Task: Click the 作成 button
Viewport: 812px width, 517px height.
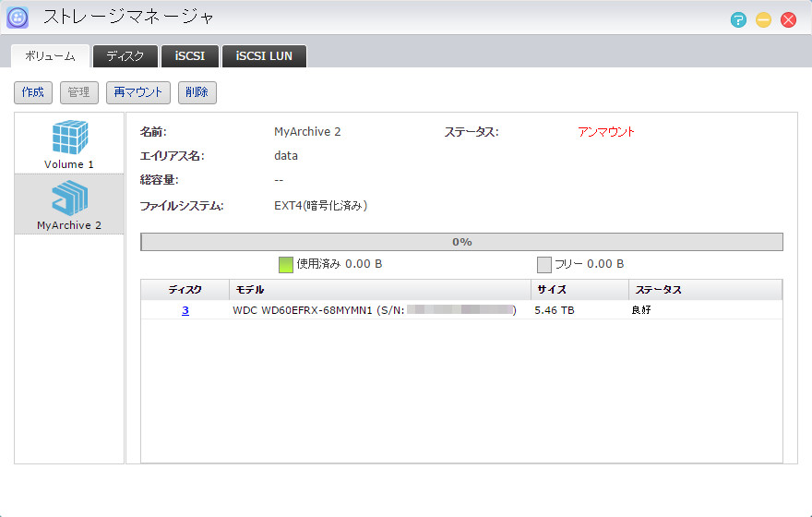Action: click(x=33, y=92)
